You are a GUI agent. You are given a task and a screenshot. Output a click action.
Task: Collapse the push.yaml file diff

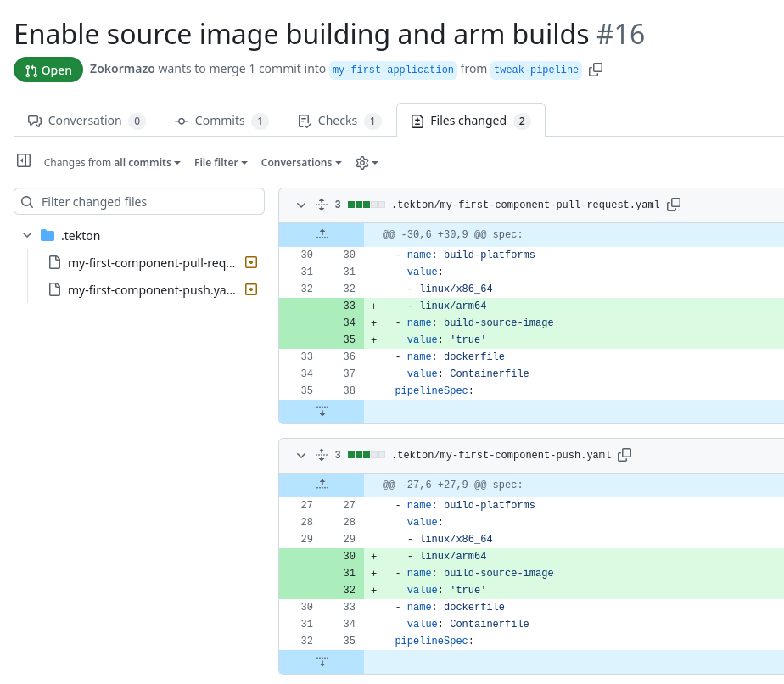pyautogui.click(x=300, y=455)
